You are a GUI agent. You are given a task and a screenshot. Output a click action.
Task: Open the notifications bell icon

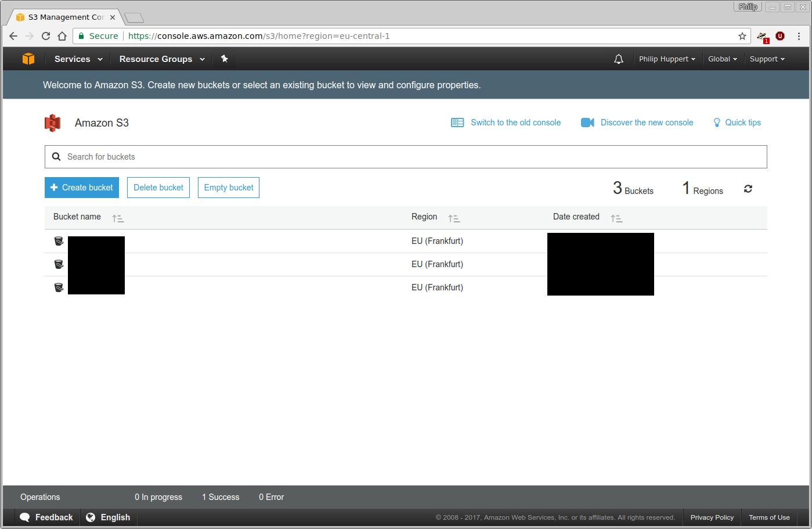point(619,59)
